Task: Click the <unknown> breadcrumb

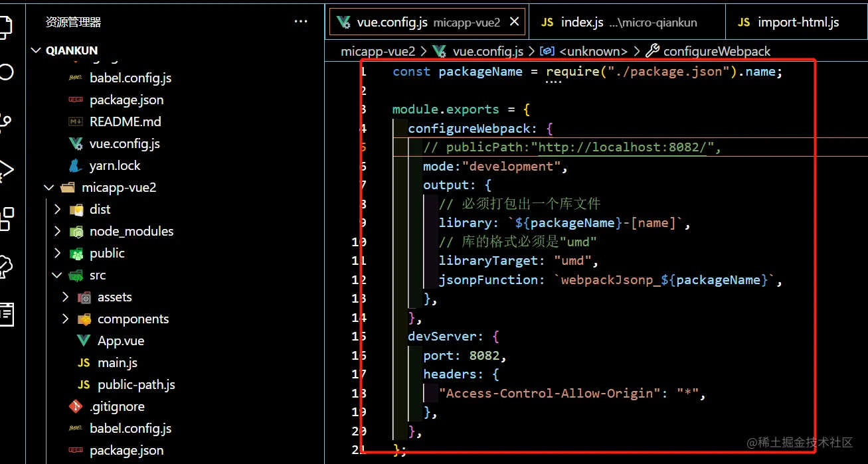Action: coord(593,51)
